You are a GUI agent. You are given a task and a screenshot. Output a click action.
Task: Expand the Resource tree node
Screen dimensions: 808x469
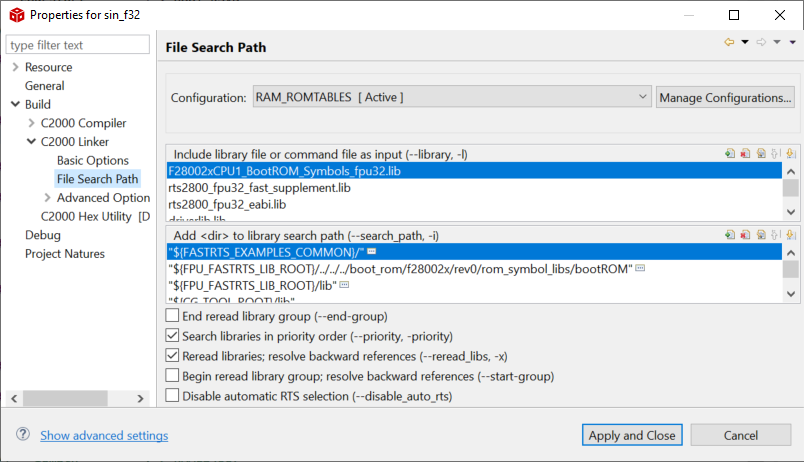click(15, 67)
